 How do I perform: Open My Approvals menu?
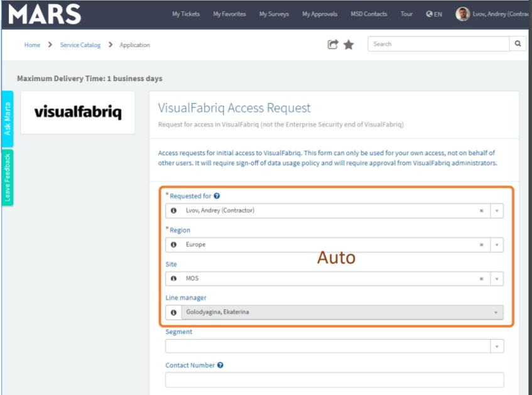click(x=320, y=14)
